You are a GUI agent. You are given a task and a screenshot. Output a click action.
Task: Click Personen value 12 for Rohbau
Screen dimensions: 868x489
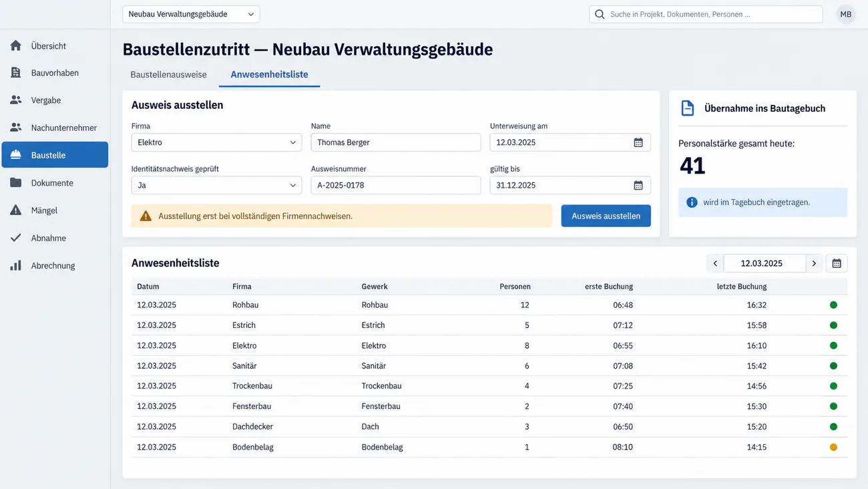coord(525,305)
